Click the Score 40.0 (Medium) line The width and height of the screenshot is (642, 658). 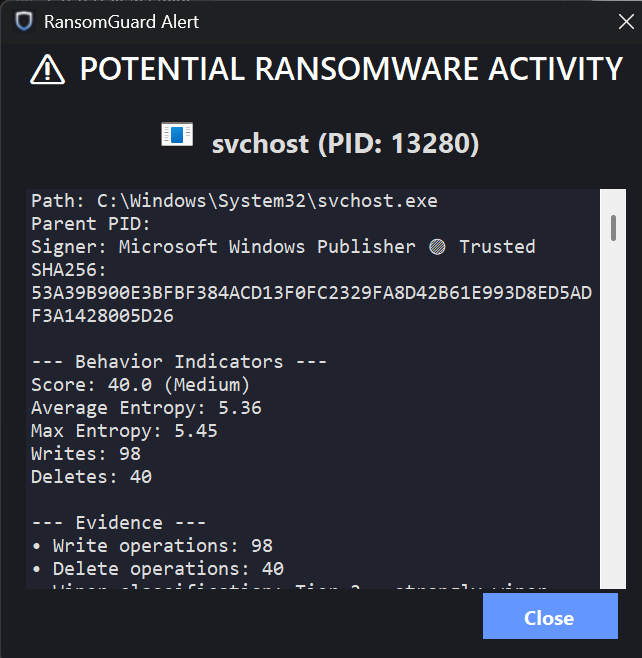click(141, 385)
